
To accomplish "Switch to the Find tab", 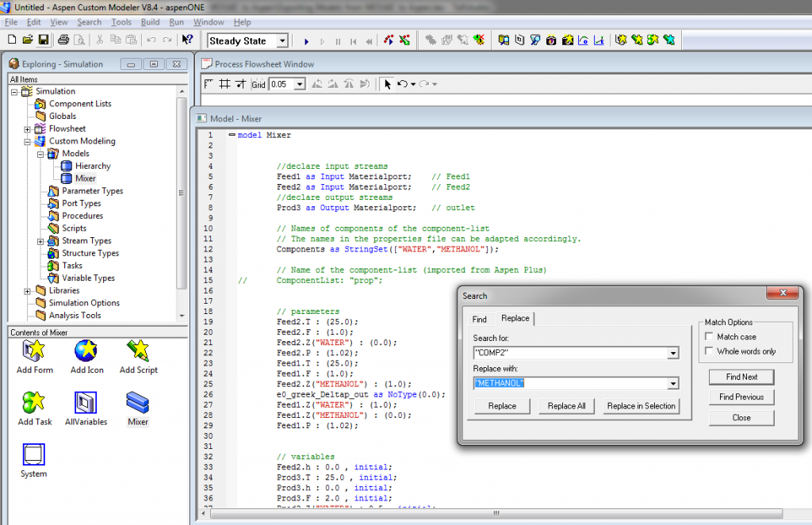I will click(481, 318).
